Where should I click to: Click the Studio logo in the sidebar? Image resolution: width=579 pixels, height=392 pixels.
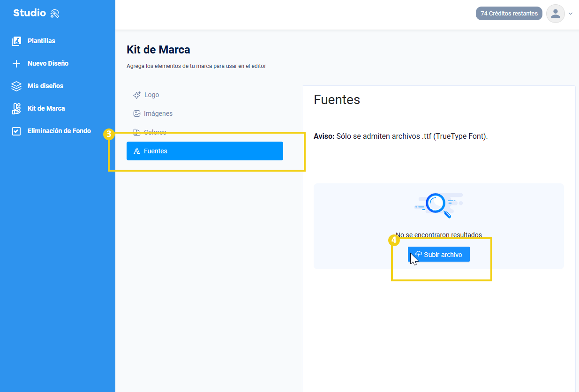tap(36, 13)
